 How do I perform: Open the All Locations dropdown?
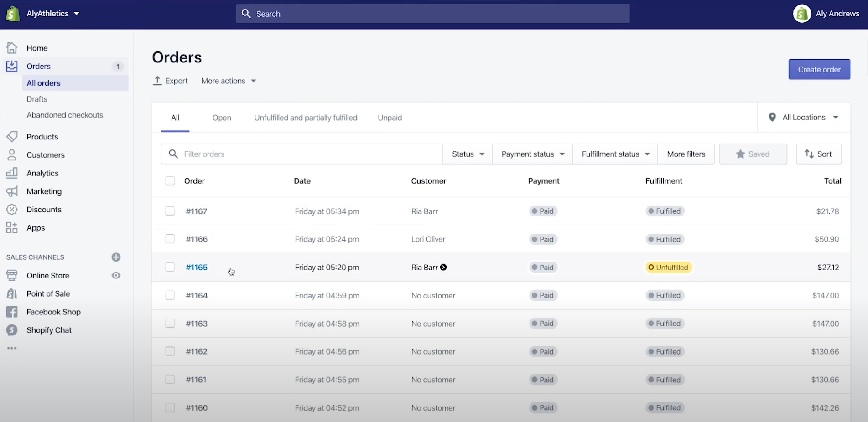(804, 117)
